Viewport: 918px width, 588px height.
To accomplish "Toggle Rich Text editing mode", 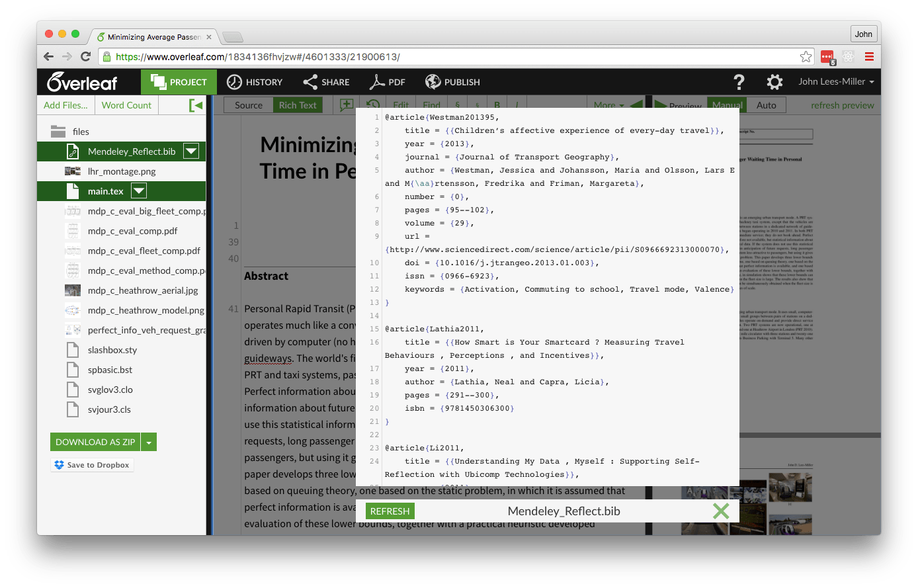I will tap(298, 105).
